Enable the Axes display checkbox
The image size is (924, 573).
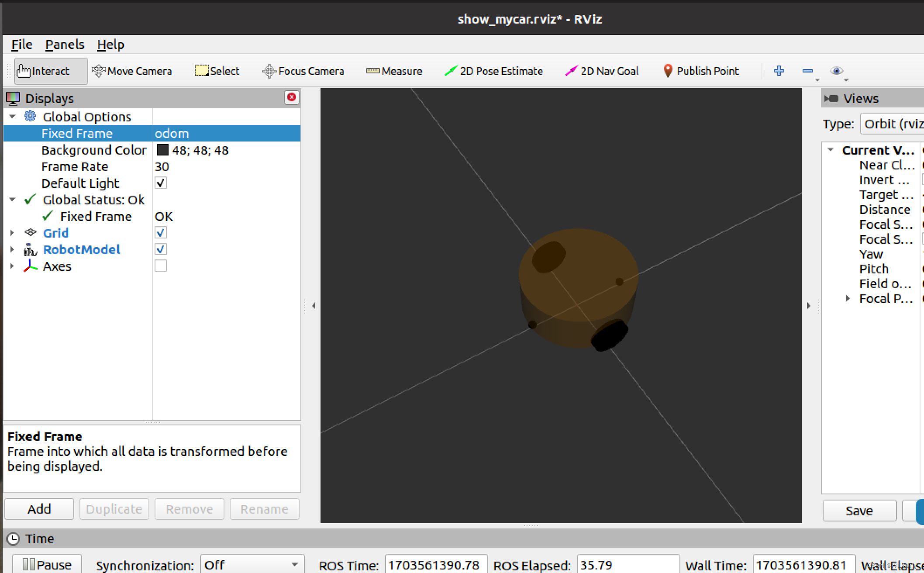pyautogui.click(x=161, y=266)
